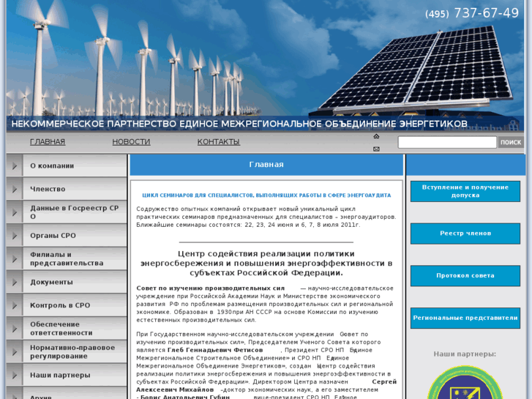Click the ПОИСК search button

pyautogui.click(x=511, y=142)
